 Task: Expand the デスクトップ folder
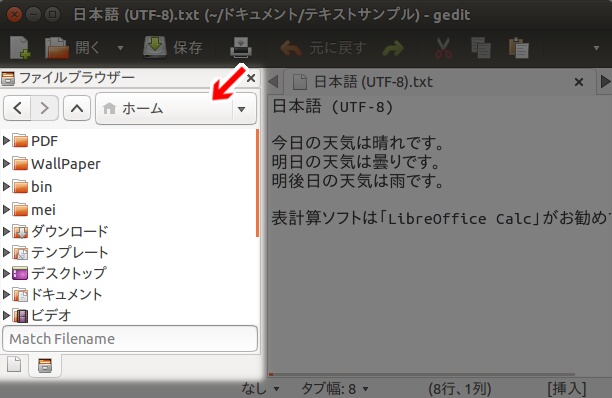click(x=6, y=273)
